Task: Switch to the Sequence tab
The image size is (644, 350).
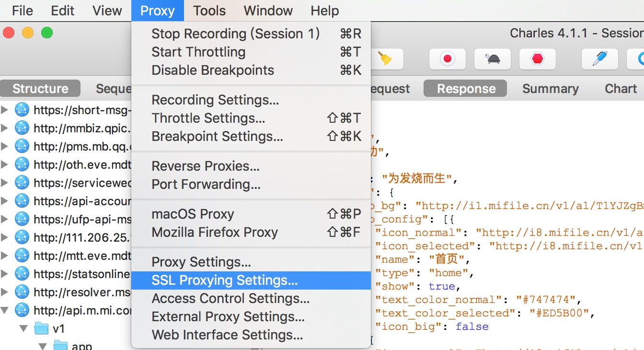Action: 113,89
